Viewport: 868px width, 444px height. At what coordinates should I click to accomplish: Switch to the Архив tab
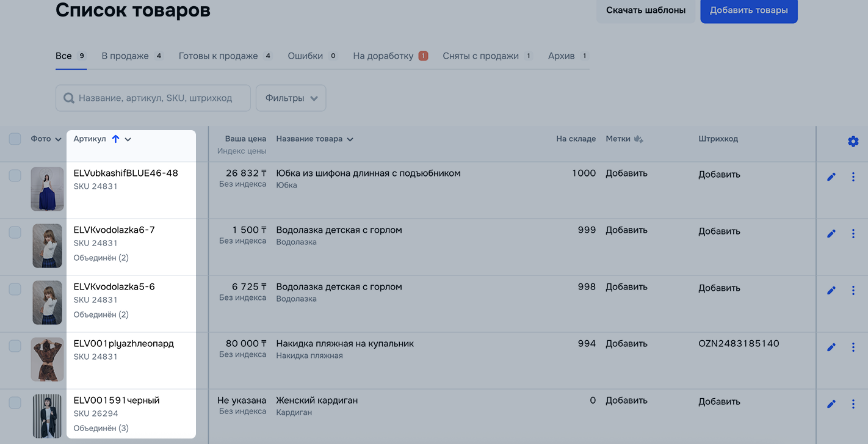568,56
